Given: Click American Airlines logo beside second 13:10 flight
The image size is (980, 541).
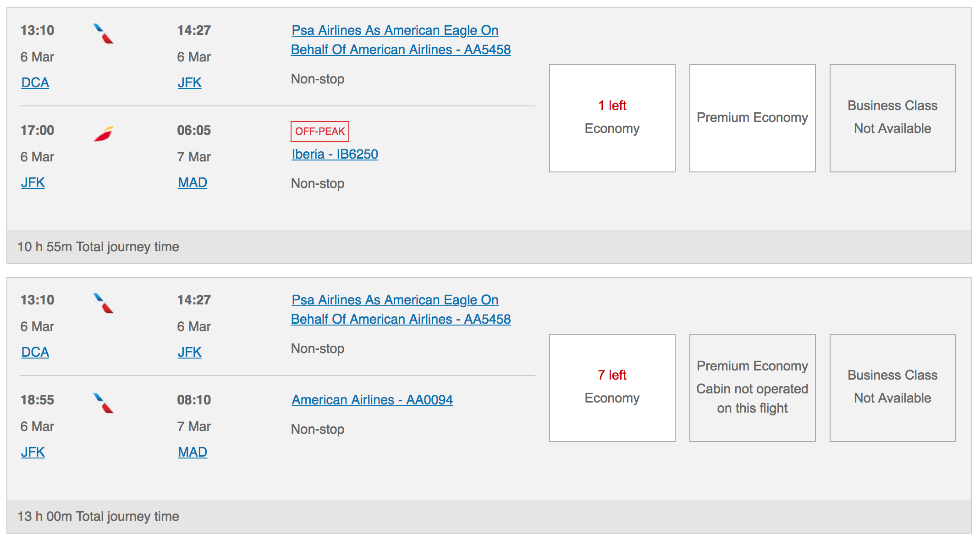Looking at the screenshot, I should point(103,303).
